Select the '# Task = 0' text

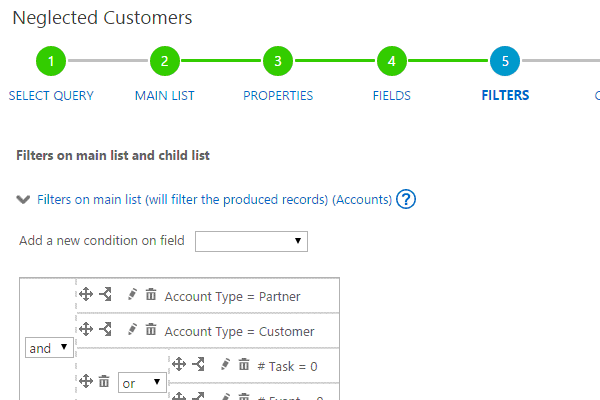[x=287, y=367]
